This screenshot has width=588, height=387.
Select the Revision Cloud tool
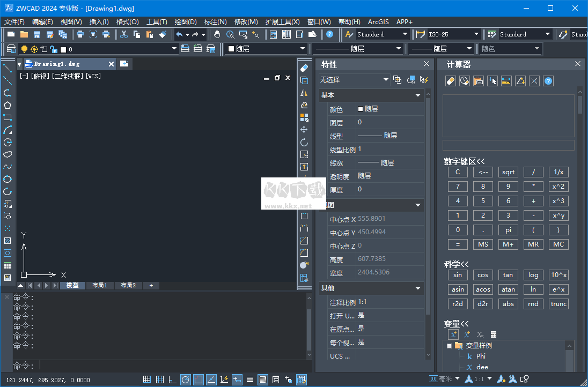(6, 154)
